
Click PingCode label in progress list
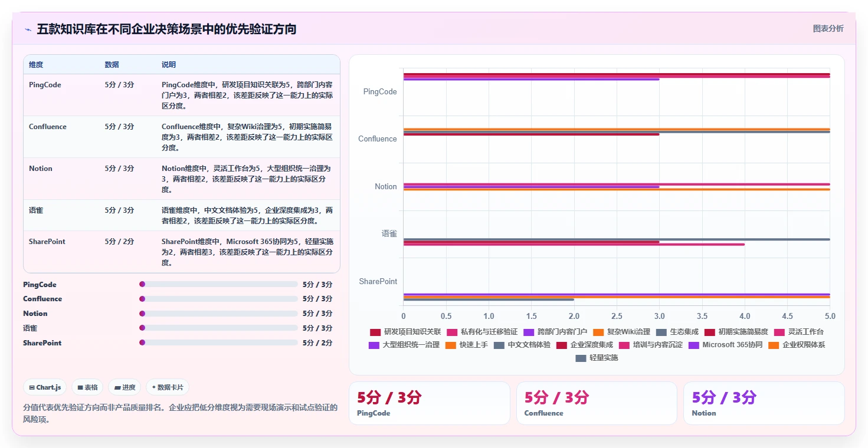coord(40,285)
